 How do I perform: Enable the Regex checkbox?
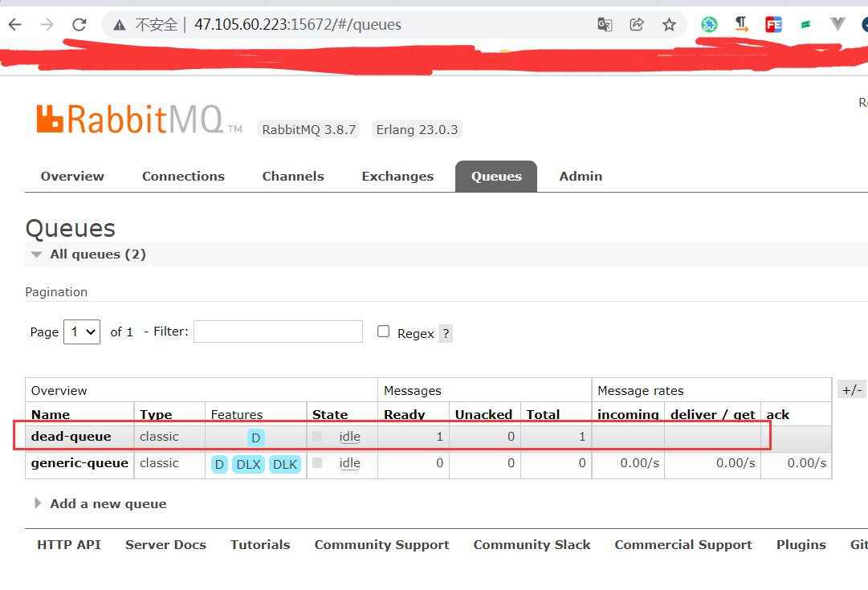pyautogui.click(x=383, y=329)
